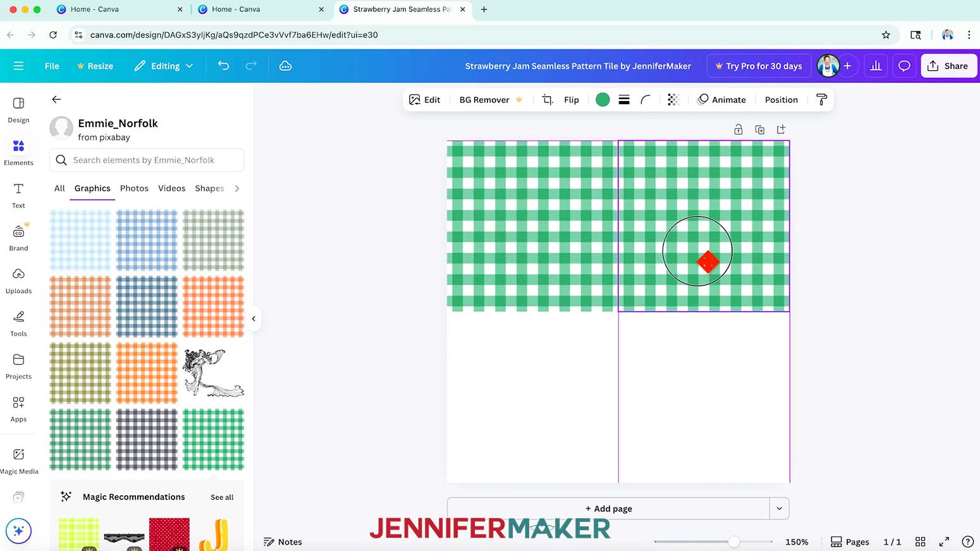Switch to the Shapes tab
The width and height of the screenshot is (980, 551).
point(209,188)
